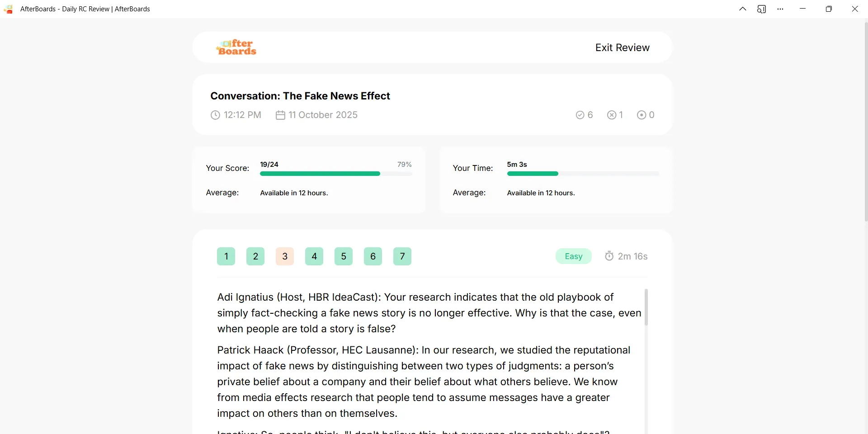Click the skipped answers circle icon
Image resolution: width=868 pixels, height=434 pixels.
coord(642,115)
